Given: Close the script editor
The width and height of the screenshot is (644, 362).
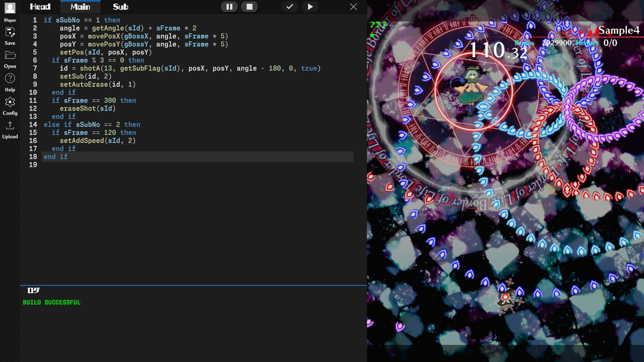Looking at the screenshot, I should point(354,6).
